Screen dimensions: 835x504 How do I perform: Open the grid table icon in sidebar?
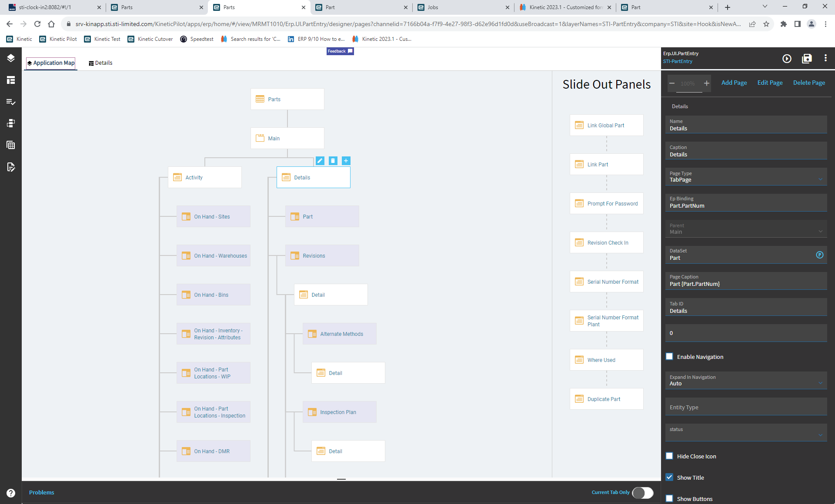[x=11, y=145]
